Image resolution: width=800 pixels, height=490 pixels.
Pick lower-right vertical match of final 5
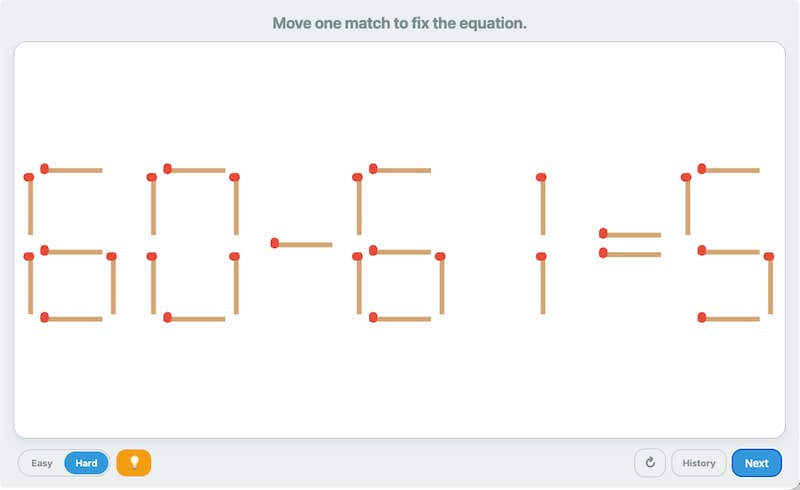click(769, 285)
